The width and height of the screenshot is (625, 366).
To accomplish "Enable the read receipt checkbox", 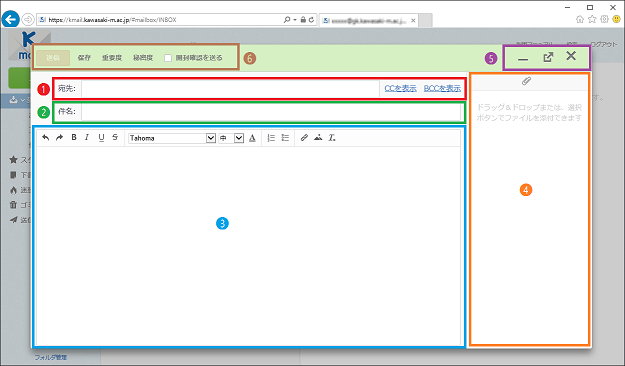I will pos(168,58).
